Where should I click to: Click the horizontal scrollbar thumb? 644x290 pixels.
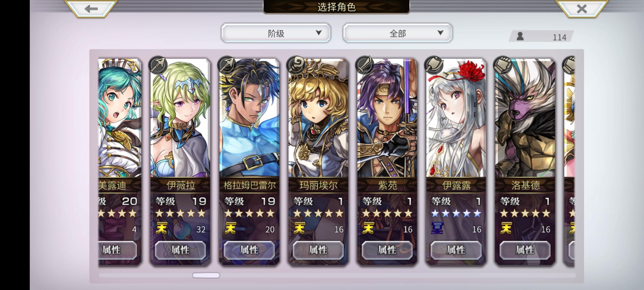pos(206,275)
